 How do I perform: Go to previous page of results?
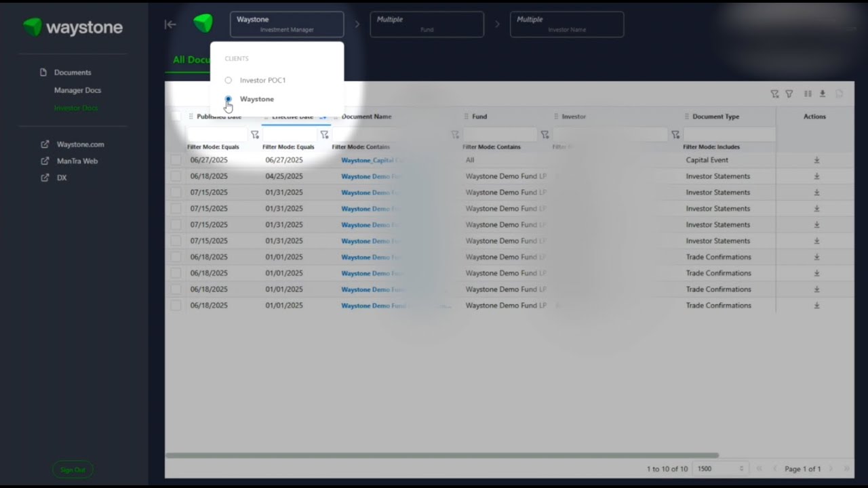pyautogui.click(x=775, y=469)
